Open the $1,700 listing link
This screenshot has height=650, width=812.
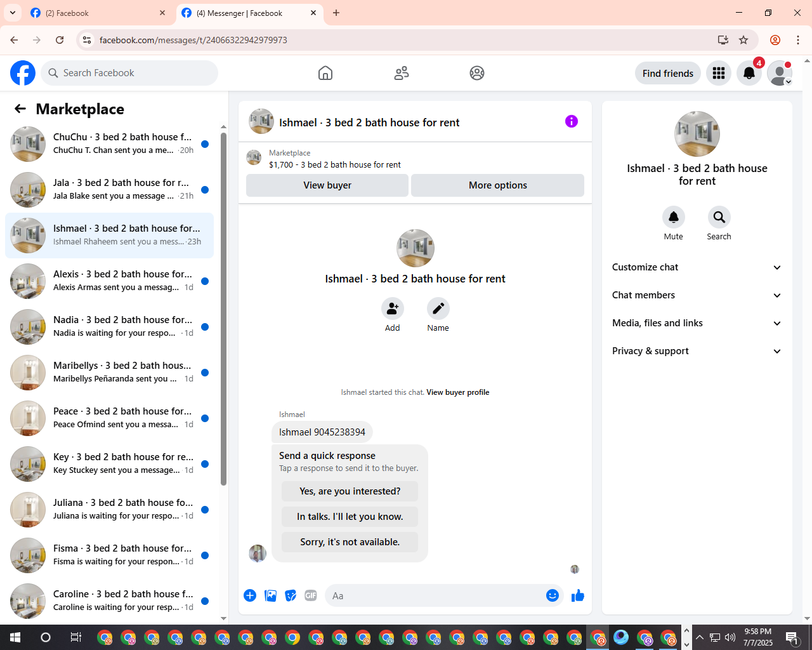[x=335, y=164]
